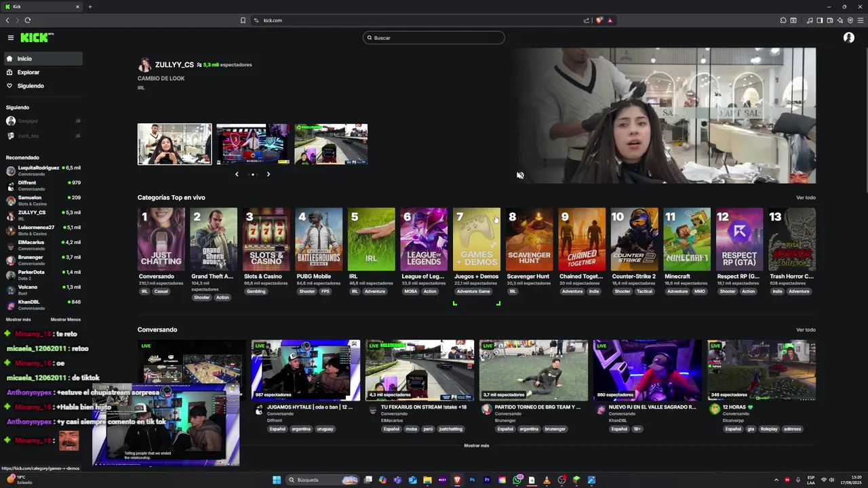
Task: Select Siguiendo in the sidebar
Action: click(43, 86)
